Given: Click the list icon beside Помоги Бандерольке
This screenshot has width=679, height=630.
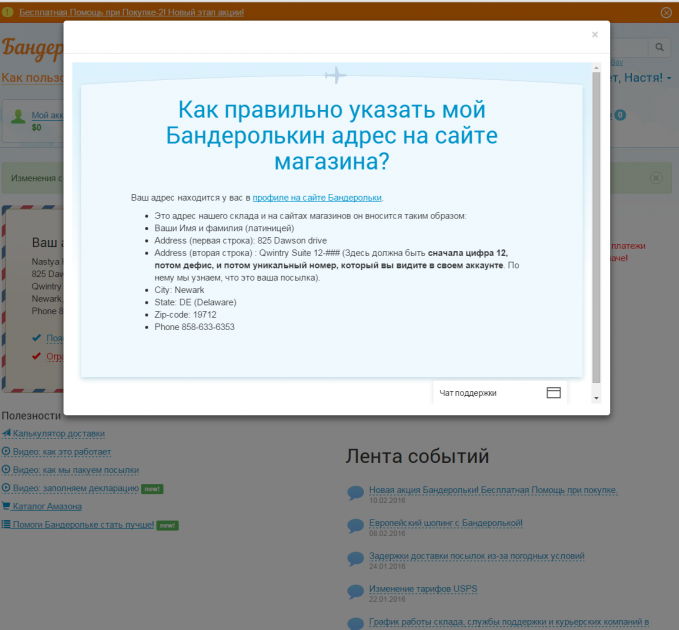Looking at the screenshot, I should tap(6, 524).
